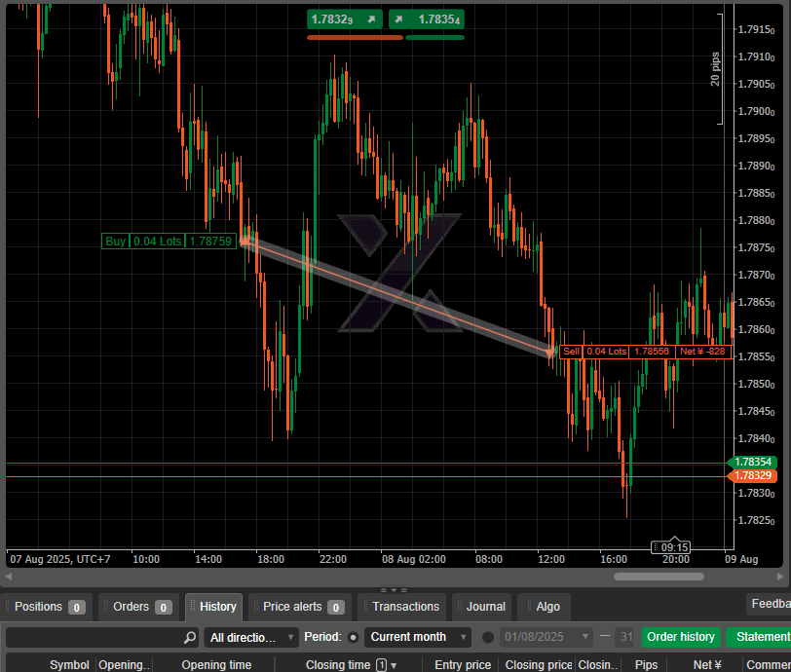
Task: Click the '08 Aug 02:00' time axis label
Action: [x=414, y=559]
